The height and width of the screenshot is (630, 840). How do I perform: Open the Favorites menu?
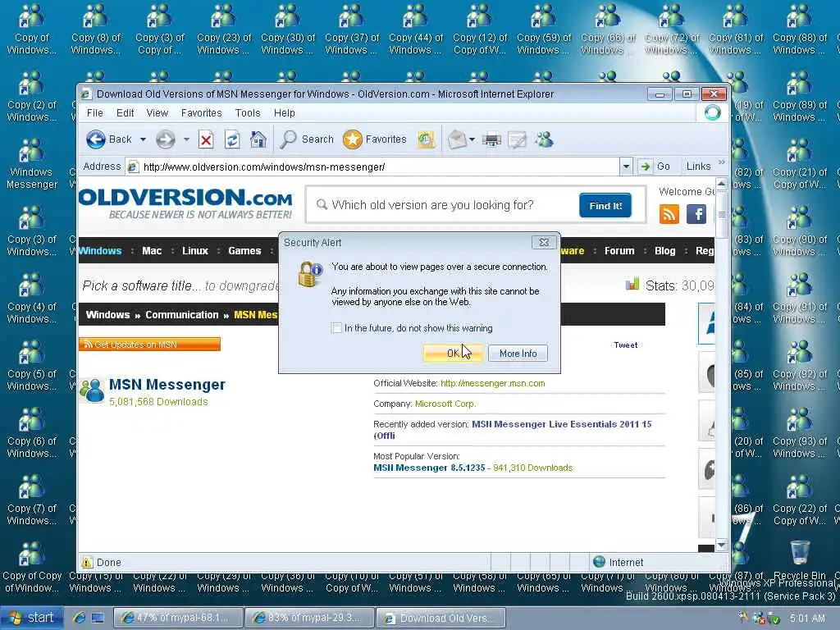click(x=202, y=113)
